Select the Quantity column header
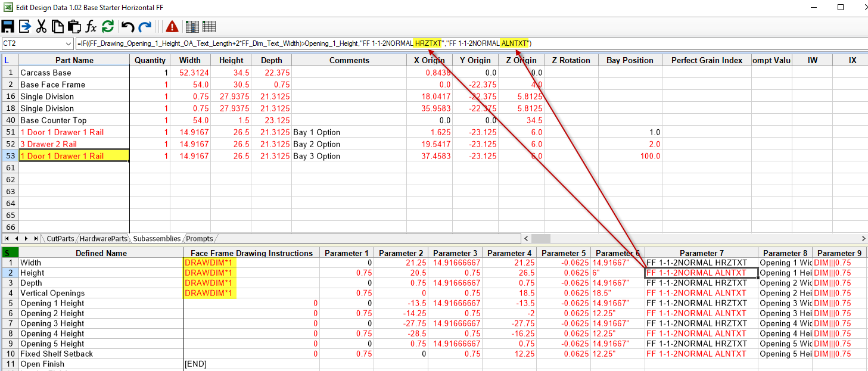This screenshot has width=868, height=371. pos(150,60)
